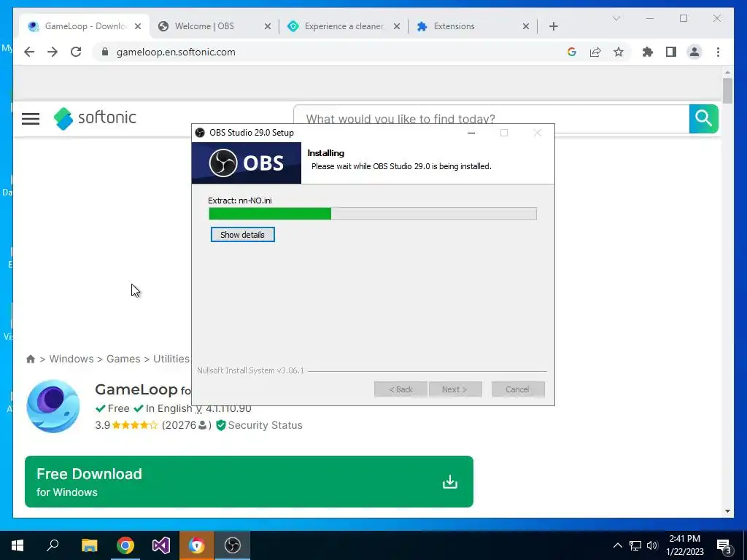Select the GameLoop - Download tab

85,26
